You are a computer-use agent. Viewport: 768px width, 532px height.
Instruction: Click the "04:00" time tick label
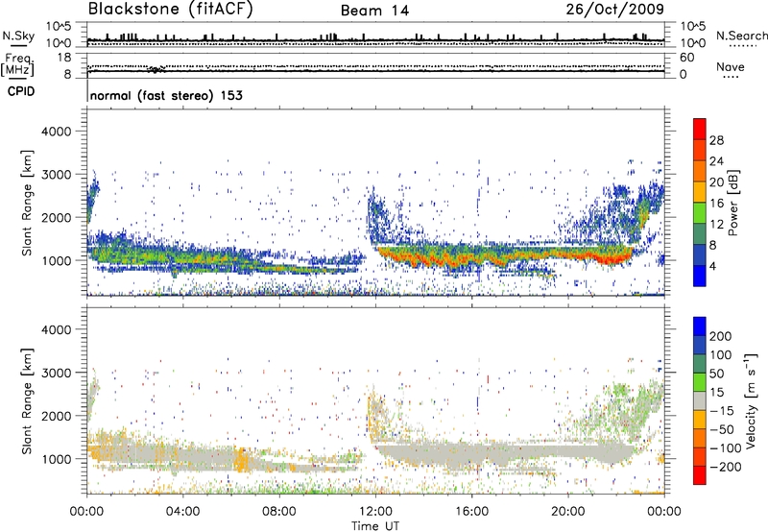coord(182,512)
